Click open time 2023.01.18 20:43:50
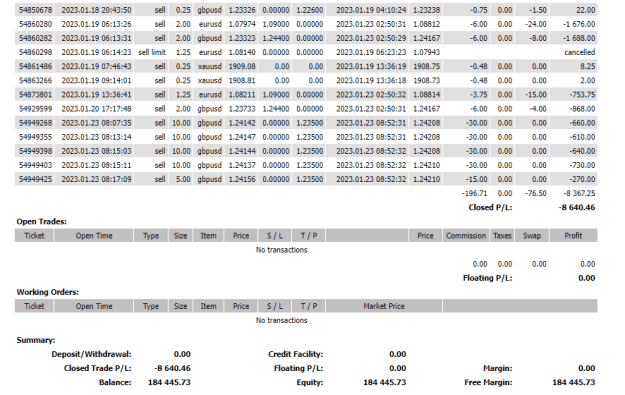625x395 pixels. click(96, 10)
